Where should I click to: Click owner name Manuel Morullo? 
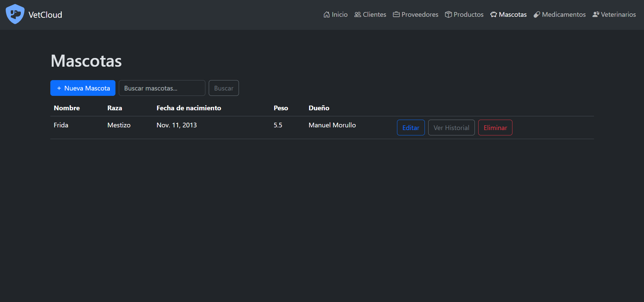(x=332, y=125)
